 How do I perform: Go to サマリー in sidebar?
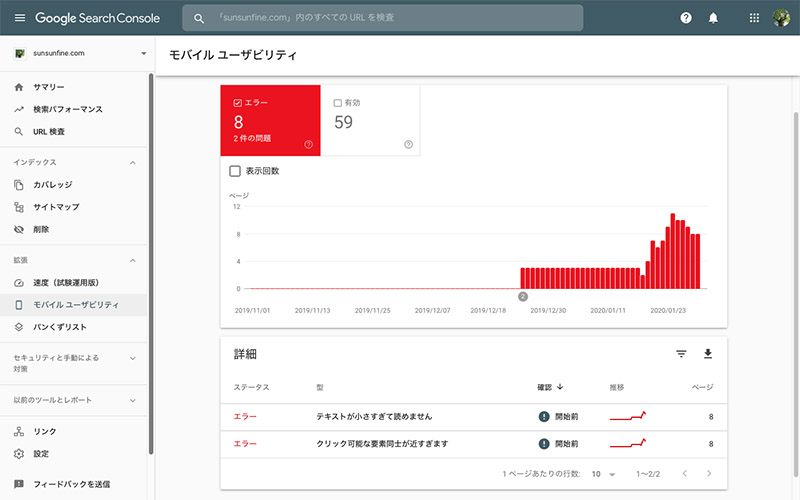point(73,87)
